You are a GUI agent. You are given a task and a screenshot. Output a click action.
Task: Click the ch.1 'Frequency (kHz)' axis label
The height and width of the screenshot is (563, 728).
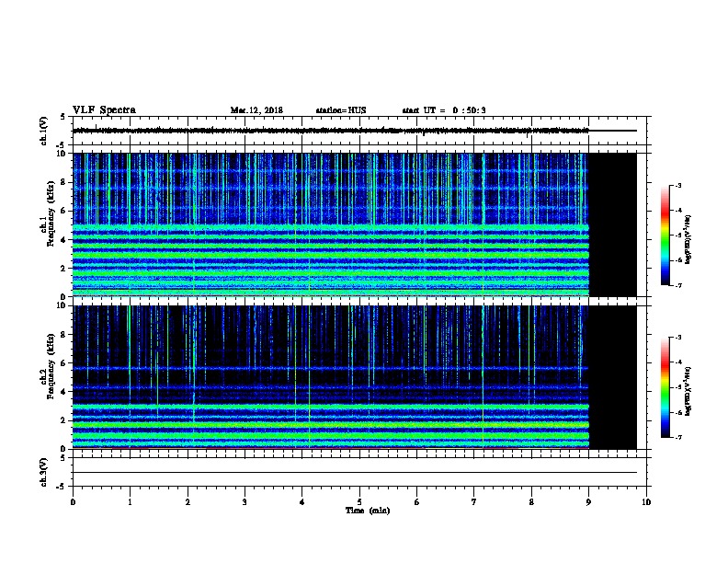[51, 214]
